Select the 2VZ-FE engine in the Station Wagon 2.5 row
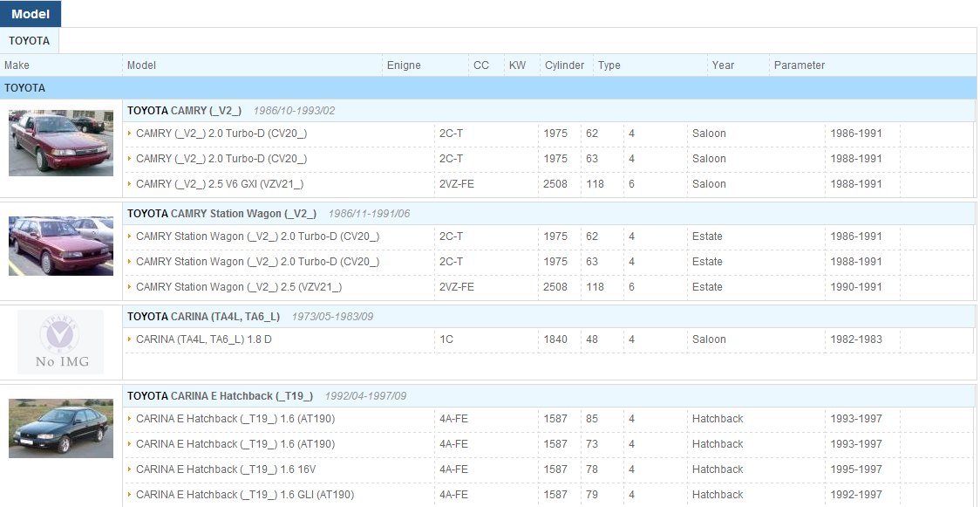 (x=456, y=287)
